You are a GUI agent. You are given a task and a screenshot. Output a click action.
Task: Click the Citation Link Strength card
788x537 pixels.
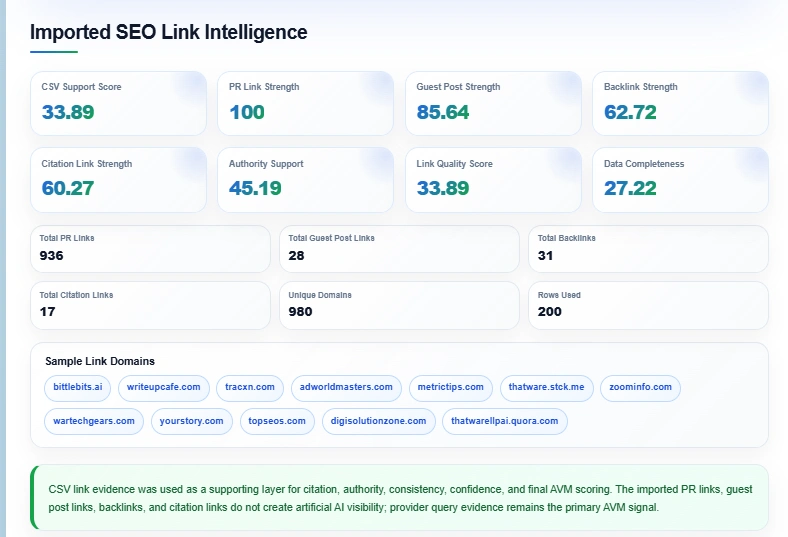(119, 180)
